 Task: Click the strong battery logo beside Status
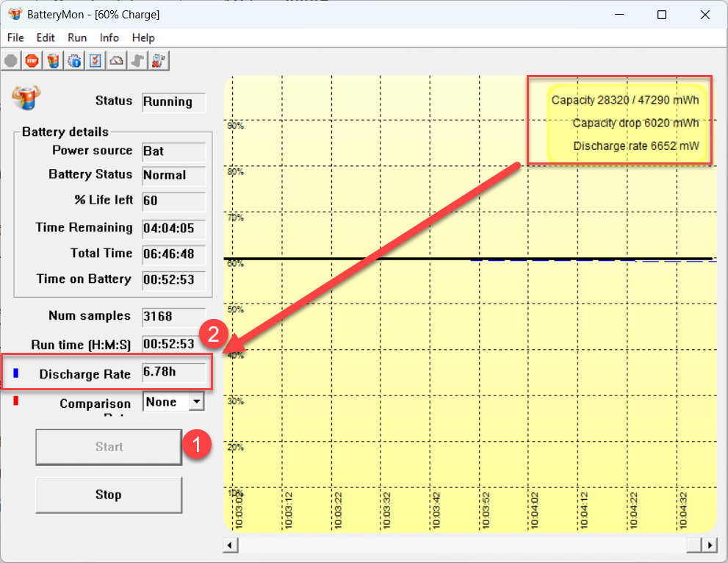click(26, 98)
